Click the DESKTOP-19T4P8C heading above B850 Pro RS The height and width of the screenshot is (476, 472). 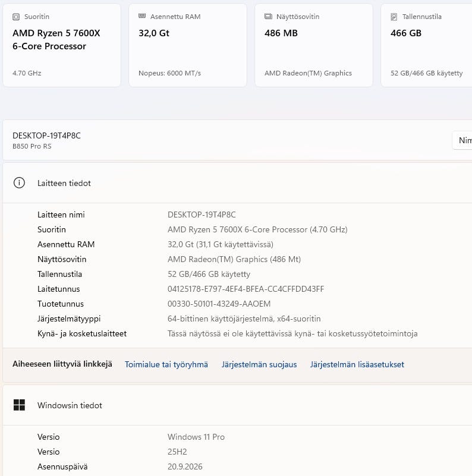[x=46, y=135]
